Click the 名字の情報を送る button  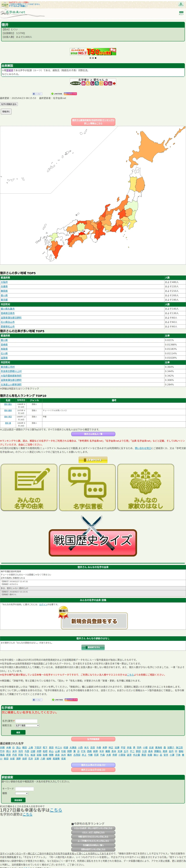9,104
